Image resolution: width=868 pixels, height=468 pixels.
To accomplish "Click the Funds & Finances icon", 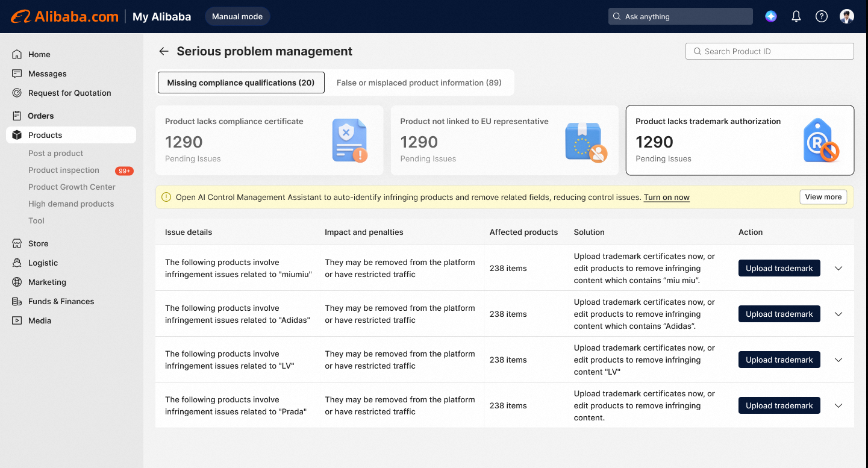I will click(x=17, y=301).
